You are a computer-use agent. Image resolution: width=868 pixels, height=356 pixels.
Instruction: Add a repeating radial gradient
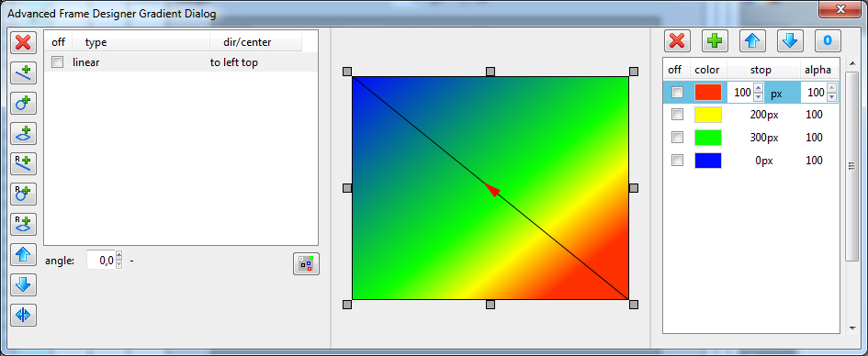23,194
